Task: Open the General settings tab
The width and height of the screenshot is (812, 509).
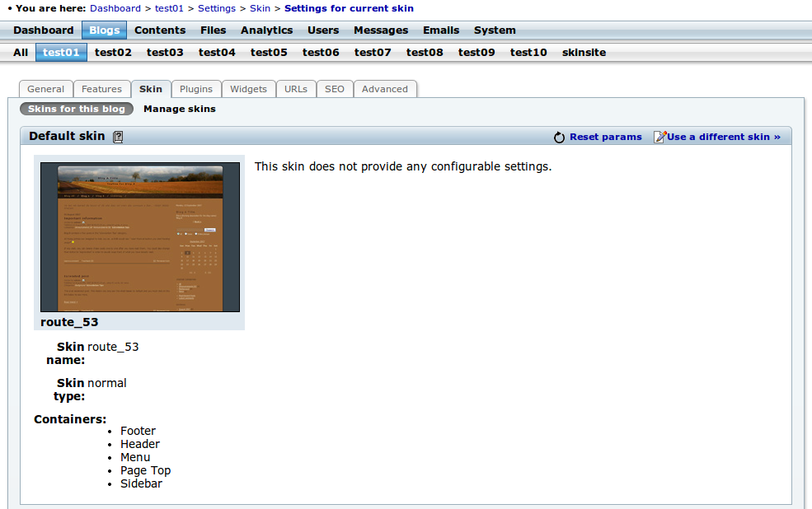Action: point(46,89)
